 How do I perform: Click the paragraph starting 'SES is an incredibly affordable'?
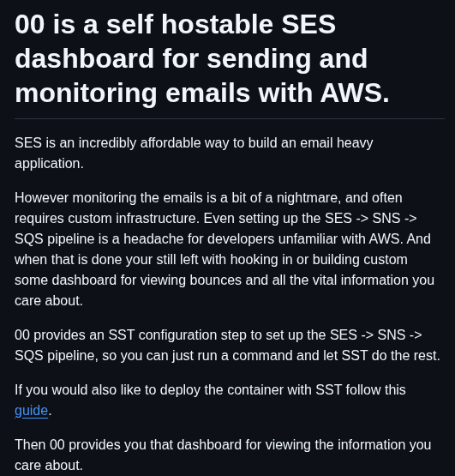pos(194,153)
